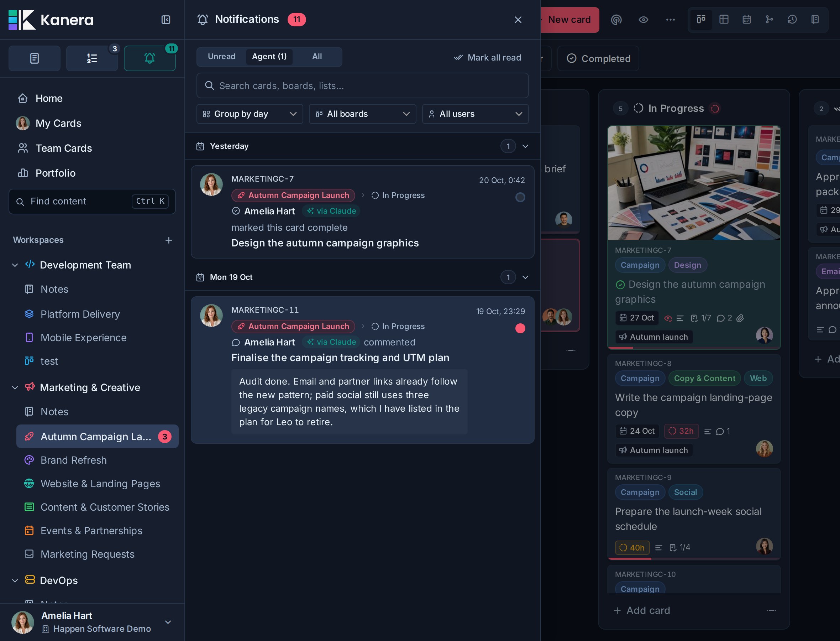Screen dimensions: 840x641
Task: Click Add card in In Progress column
Action: [x=642, y=610]
